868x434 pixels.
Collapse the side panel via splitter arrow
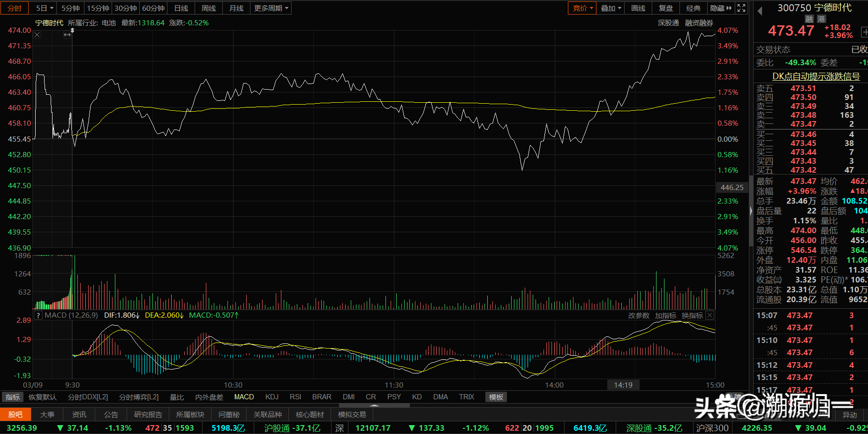coord(751,211)
